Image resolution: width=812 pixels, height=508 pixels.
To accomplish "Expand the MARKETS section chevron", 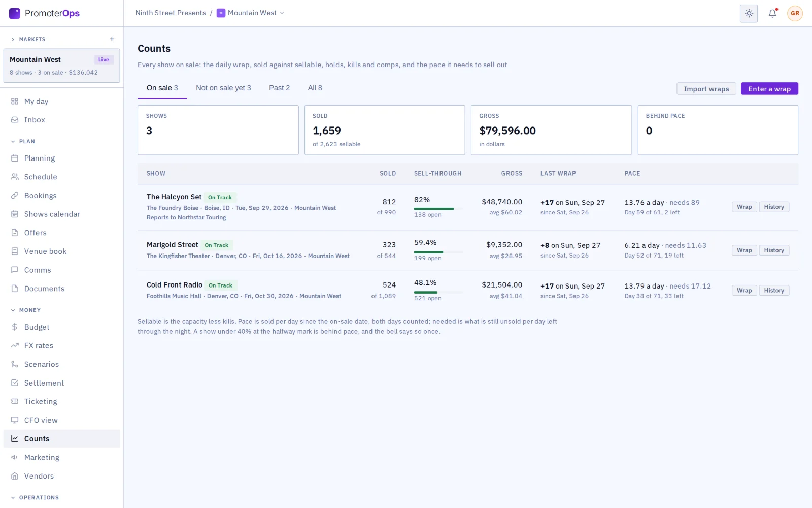I will point(13,40).
